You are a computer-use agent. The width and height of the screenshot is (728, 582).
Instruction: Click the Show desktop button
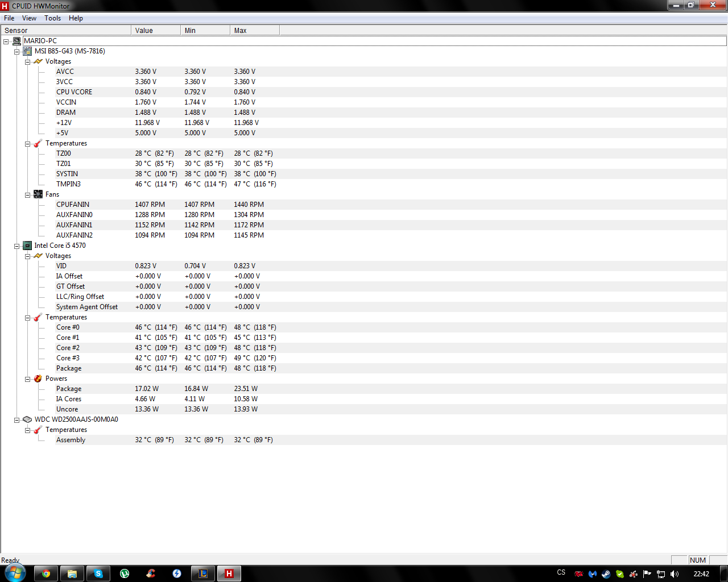(723, 573)
